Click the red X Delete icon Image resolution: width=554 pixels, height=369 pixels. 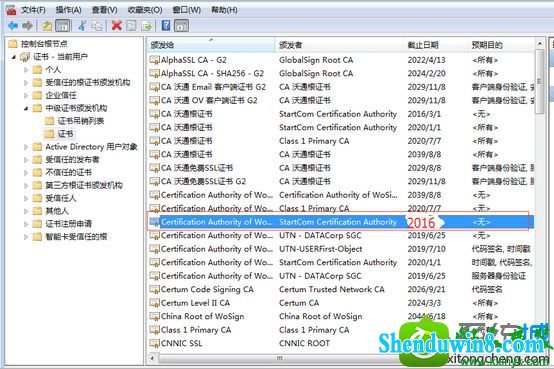116,25
